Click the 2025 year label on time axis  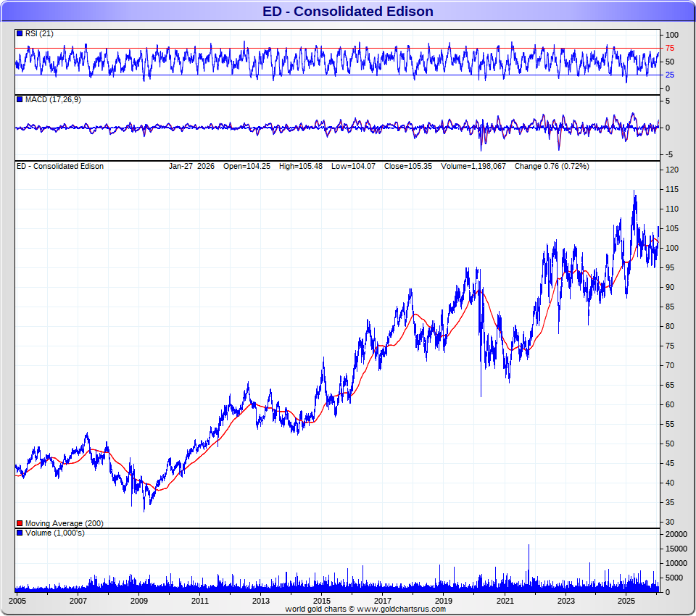click(626, 601)
